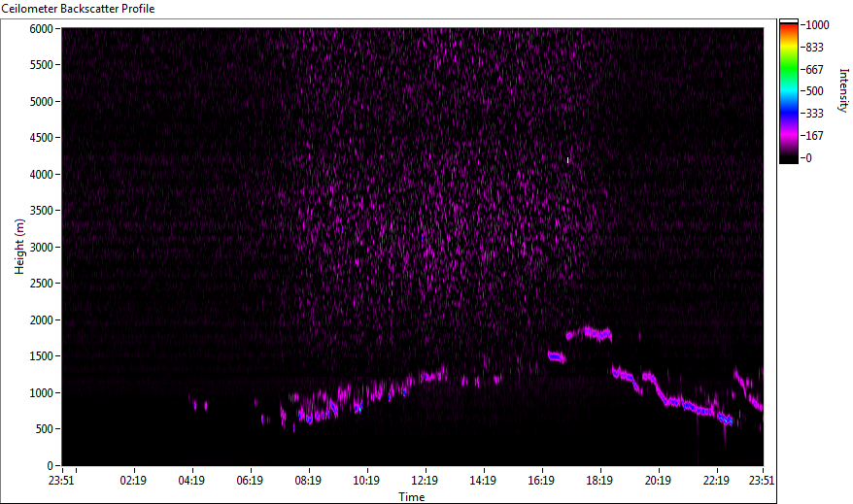Click the 02:19 time axis label
This screenshot has width=853, height=504.
133,480
